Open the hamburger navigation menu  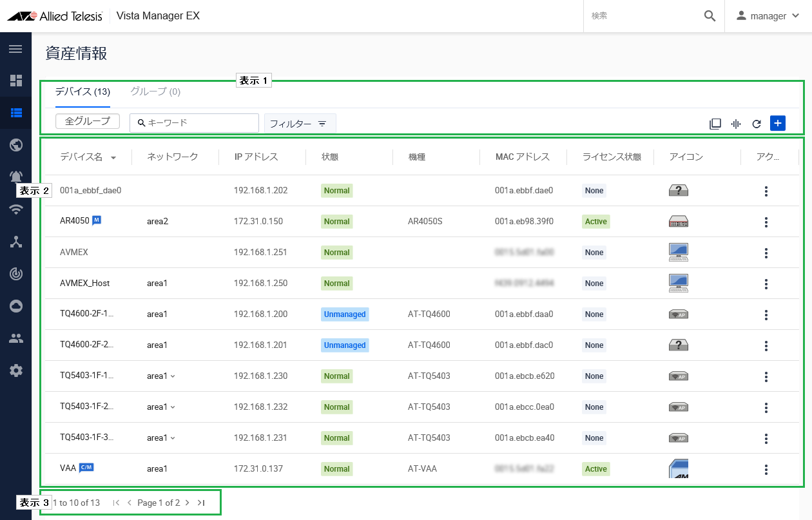coord(15,49)
